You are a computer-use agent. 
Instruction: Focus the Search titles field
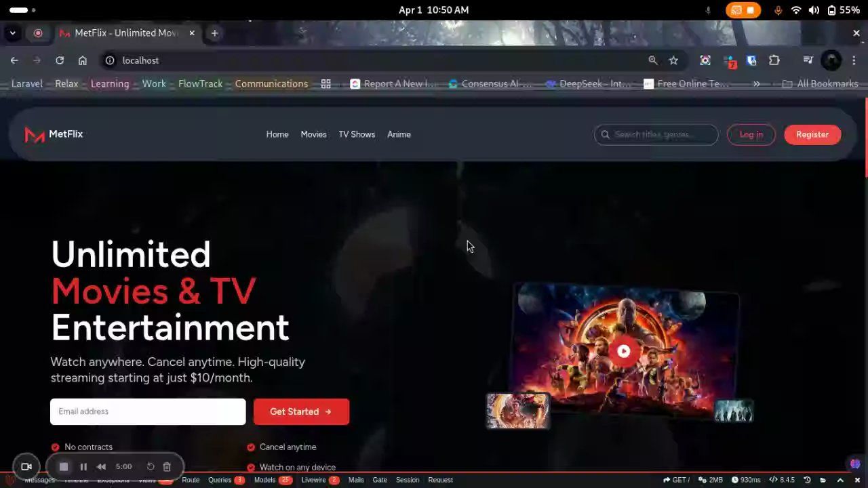(x=656, y=134)
